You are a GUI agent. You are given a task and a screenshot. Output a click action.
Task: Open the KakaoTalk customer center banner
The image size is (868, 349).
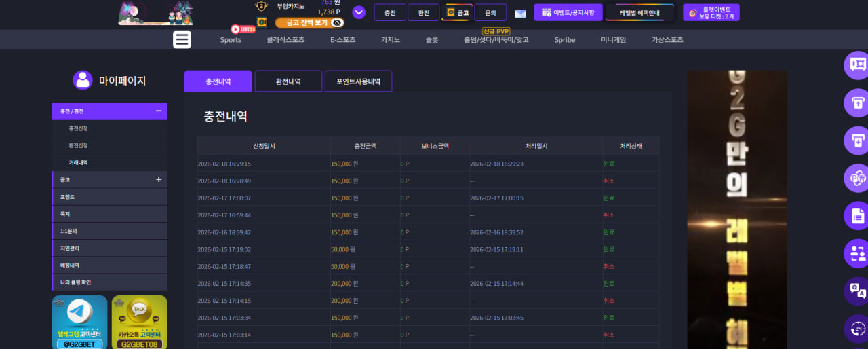[x=139, y=322]
